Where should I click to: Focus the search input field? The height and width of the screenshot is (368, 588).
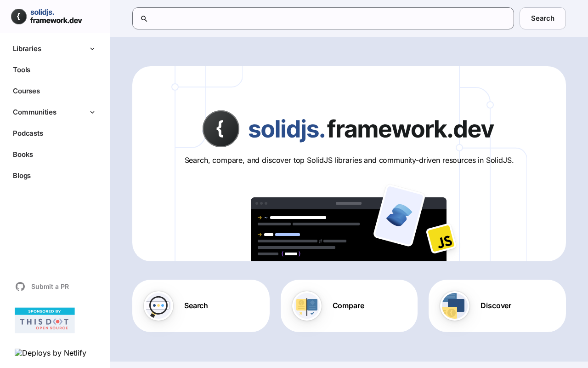coord(323,18)
